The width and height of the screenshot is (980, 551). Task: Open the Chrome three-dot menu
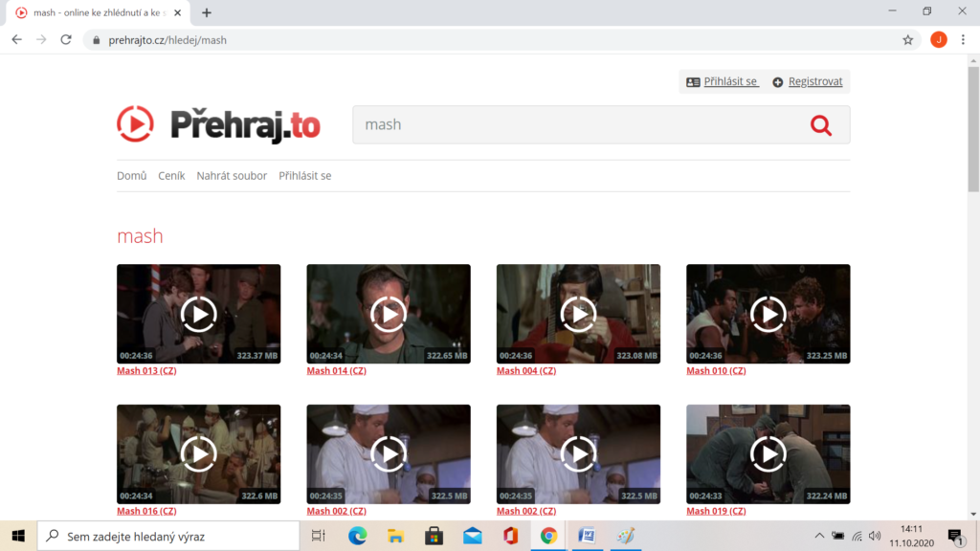[x=963, y=40]
